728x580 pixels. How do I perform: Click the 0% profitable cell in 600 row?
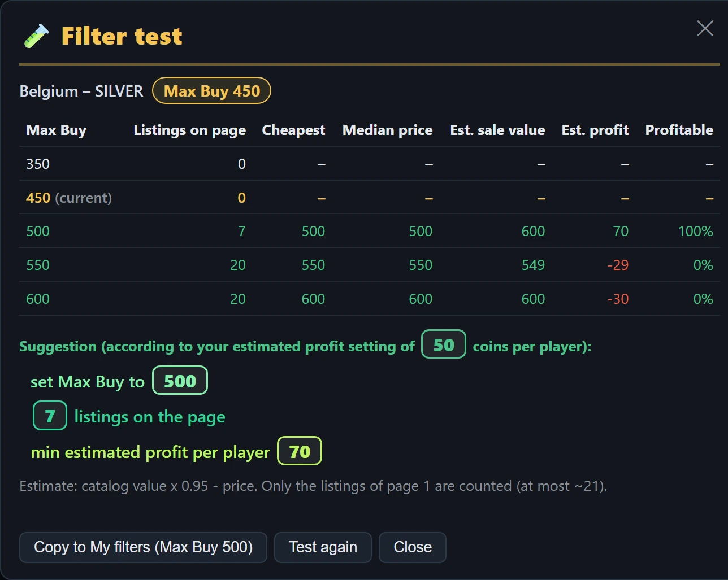coord(703,299)
